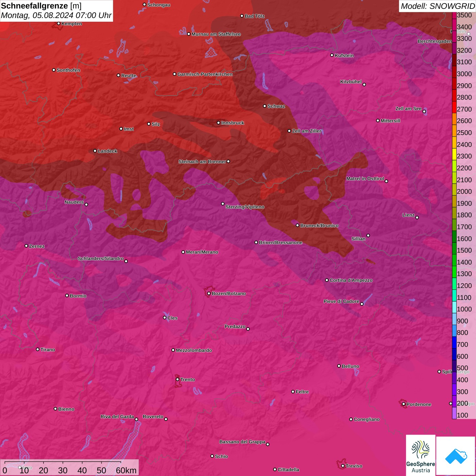Click the 3500 m legend color
Viewport: 476px width, 476px height.
(454, 15)
